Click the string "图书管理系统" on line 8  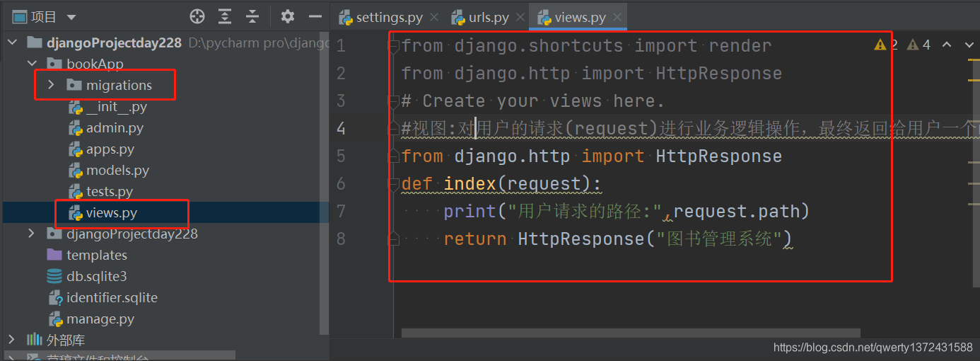[x=719, y=239]
